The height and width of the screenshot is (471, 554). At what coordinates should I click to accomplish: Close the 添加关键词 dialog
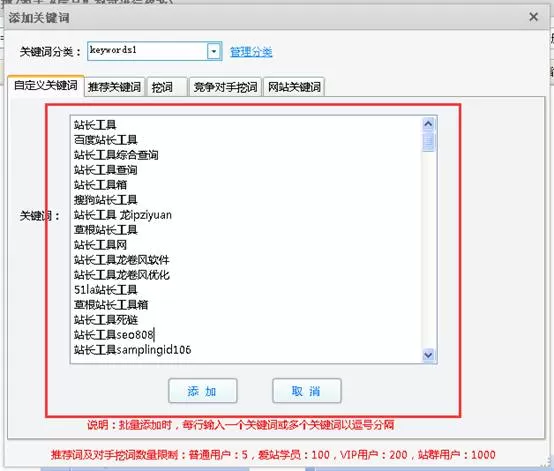tap(533, 17)
